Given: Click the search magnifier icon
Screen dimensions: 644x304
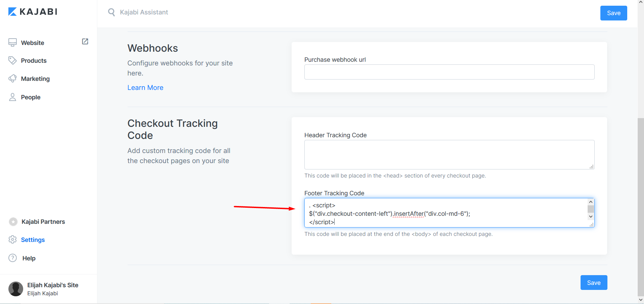Looking at the screenshot, I should click(111, 12).
